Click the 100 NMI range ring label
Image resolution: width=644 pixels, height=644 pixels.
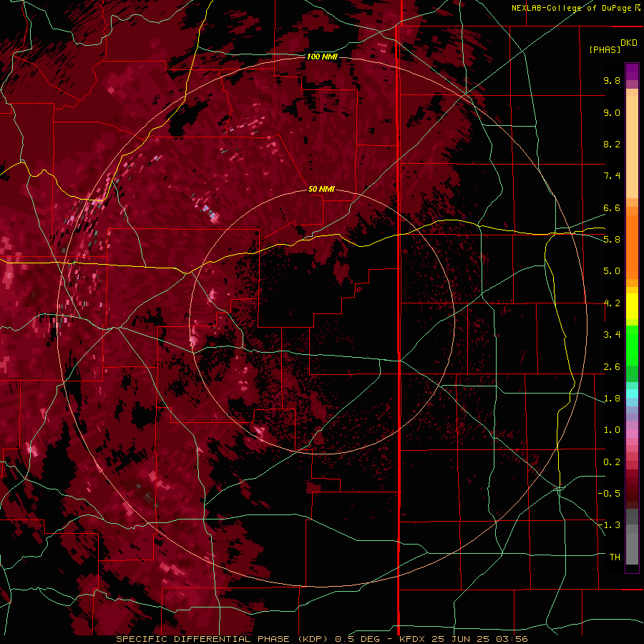tap(322, 57)
